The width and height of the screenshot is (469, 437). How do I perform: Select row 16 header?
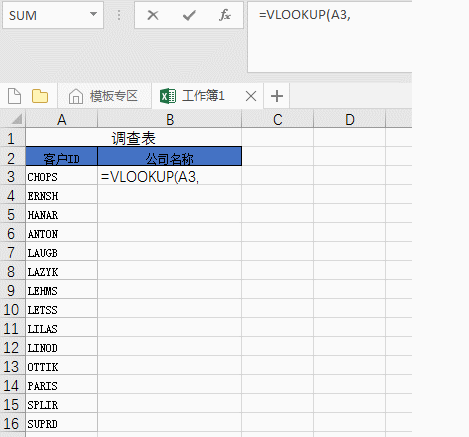pyautogui.click(x=13, y=423)
